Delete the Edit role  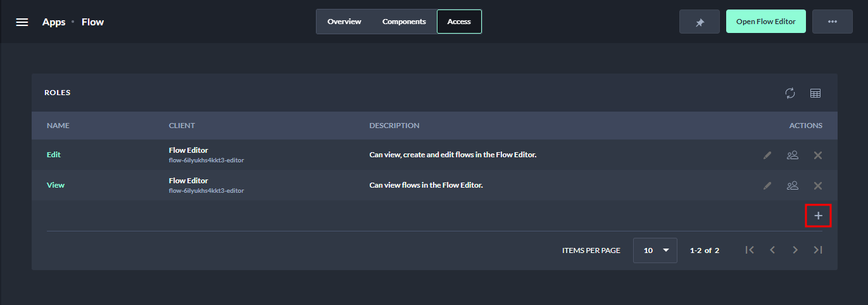click(x=818, y=155)
